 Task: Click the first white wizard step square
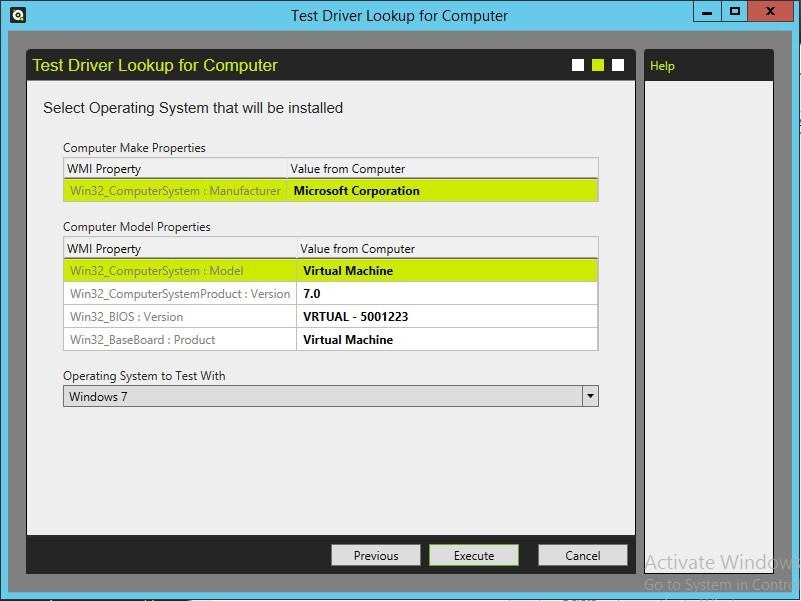pyautogui.click(x=578, y=65)
